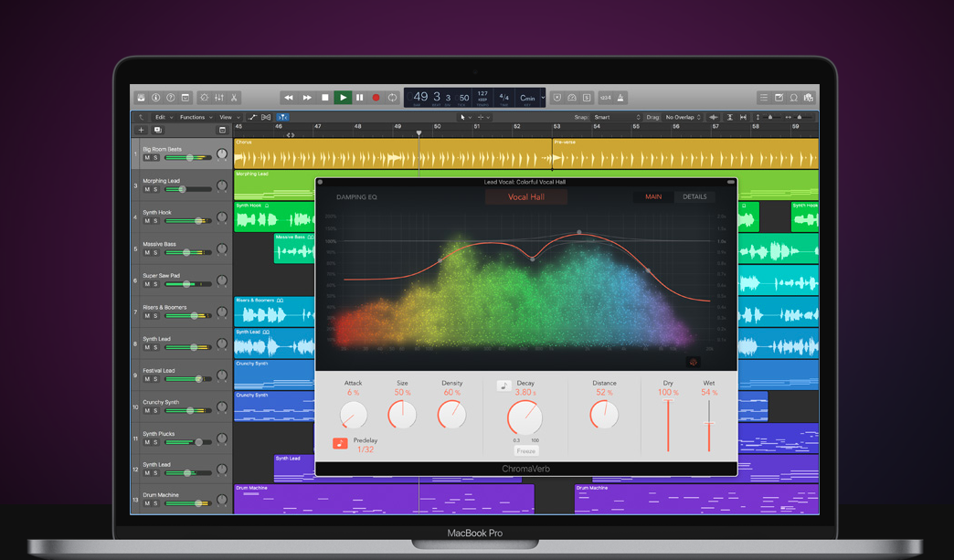Click the Risers & Boomers pan knob
The height and width of the screenshot is (560, 954).
221,312
